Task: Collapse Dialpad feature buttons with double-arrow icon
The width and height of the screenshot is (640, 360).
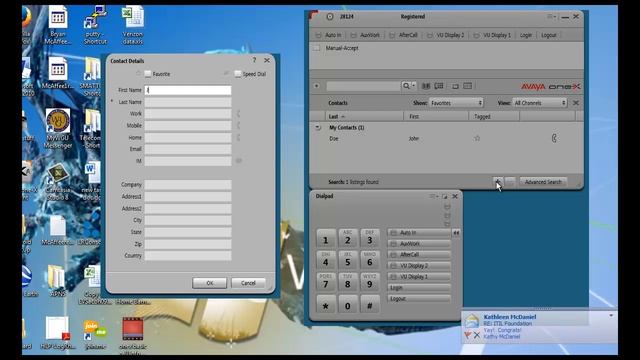Action: coord(456,233)
